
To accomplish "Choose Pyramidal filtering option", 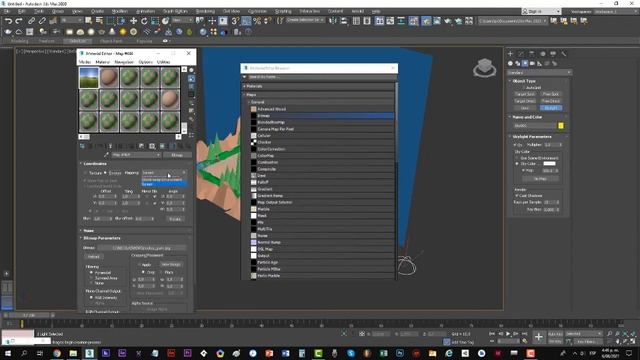I will tap(91, 272).
